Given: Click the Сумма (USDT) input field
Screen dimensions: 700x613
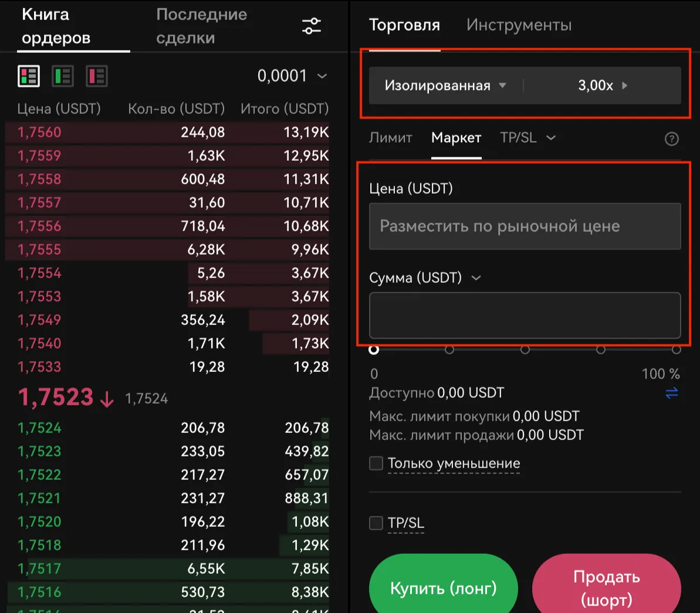Looking at the screenshot, I should 525,315.
